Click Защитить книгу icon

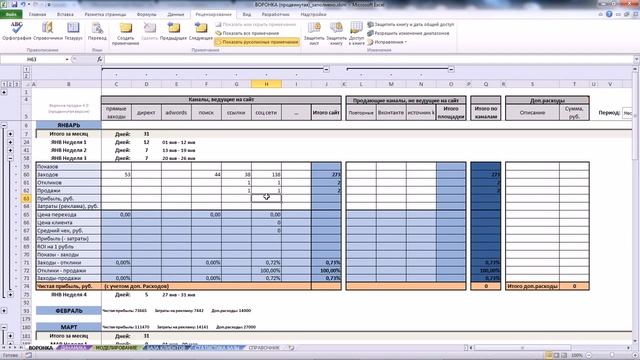click(x=336, y=33)
